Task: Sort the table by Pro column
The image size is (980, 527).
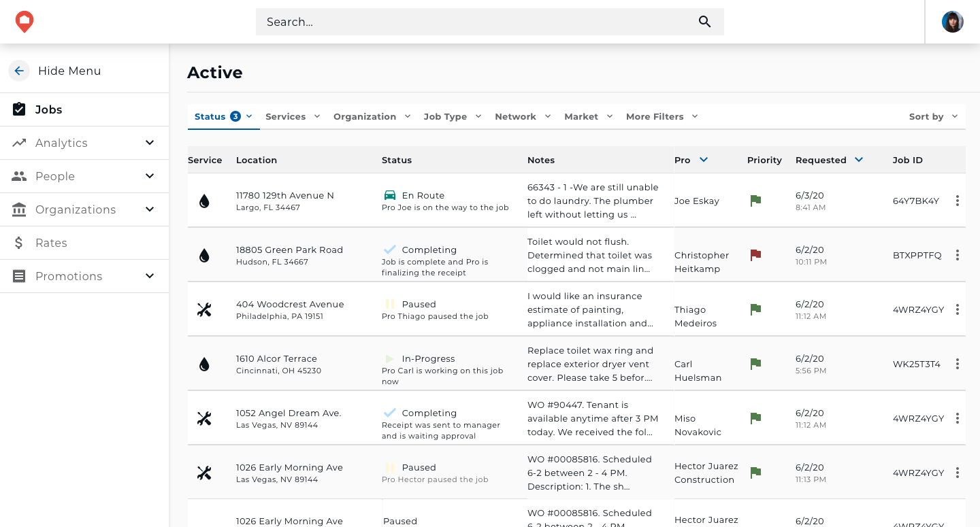Action: pos(704,160)
